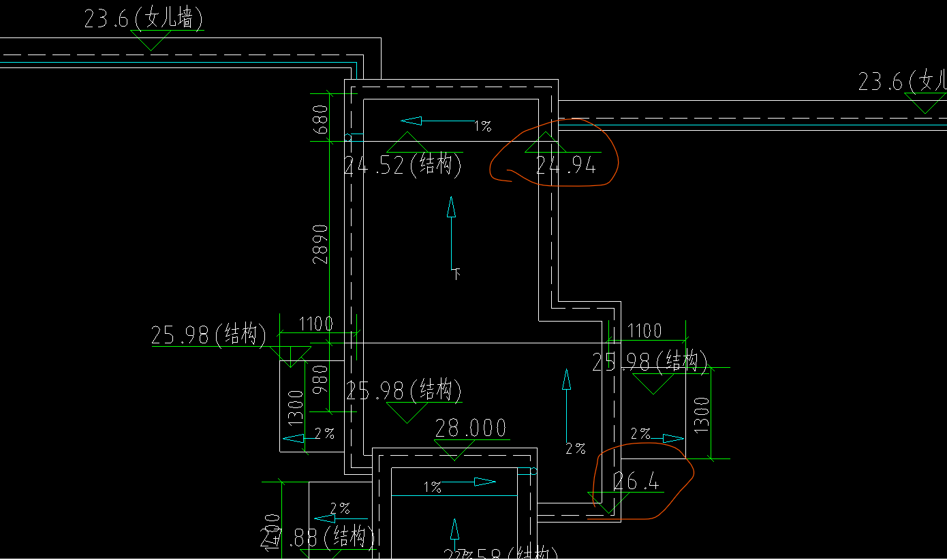Pick the 1100 dimension above right-side 25.98(结构)

[x=644, y=331]
